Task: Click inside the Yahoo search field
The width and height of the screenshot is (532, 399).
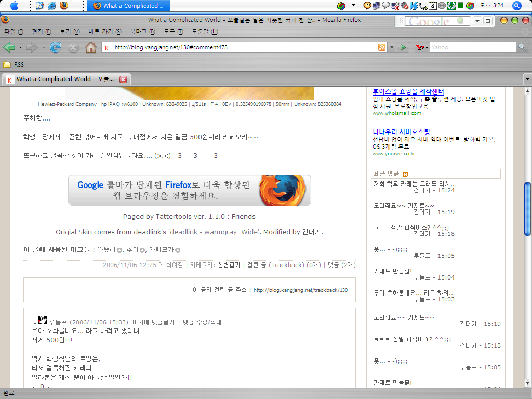Action: (x=472, y=47)
